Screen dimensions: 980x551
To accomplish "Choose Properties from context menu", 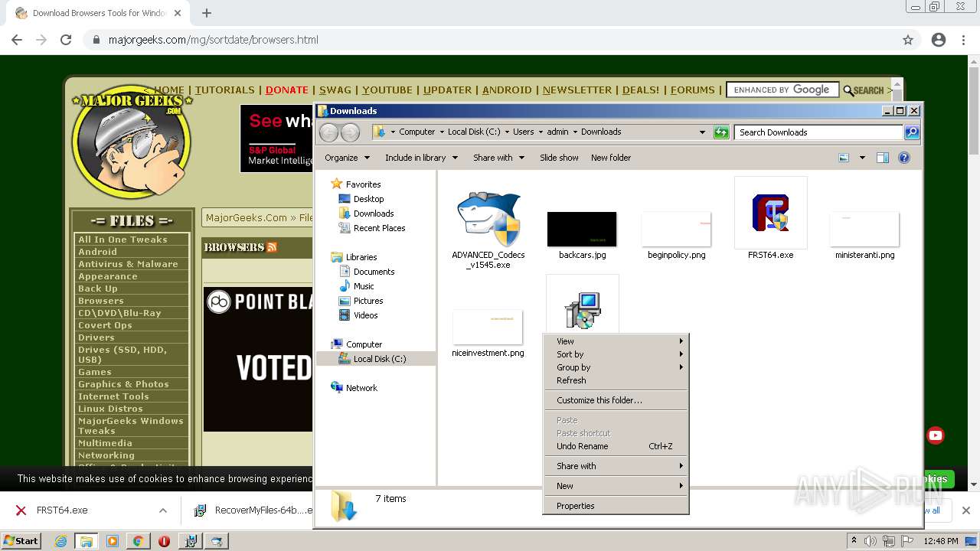I will [x=616, y=506].
